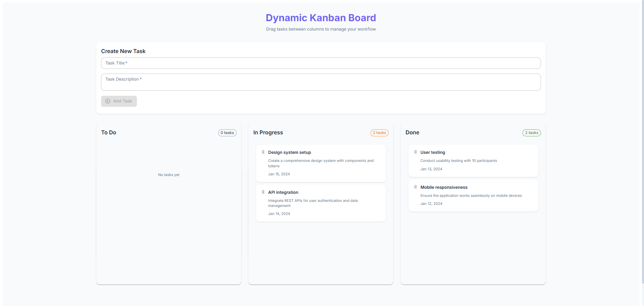Click the Jan 12, 2024 date on Mobile responsiveness

(431, 204)
